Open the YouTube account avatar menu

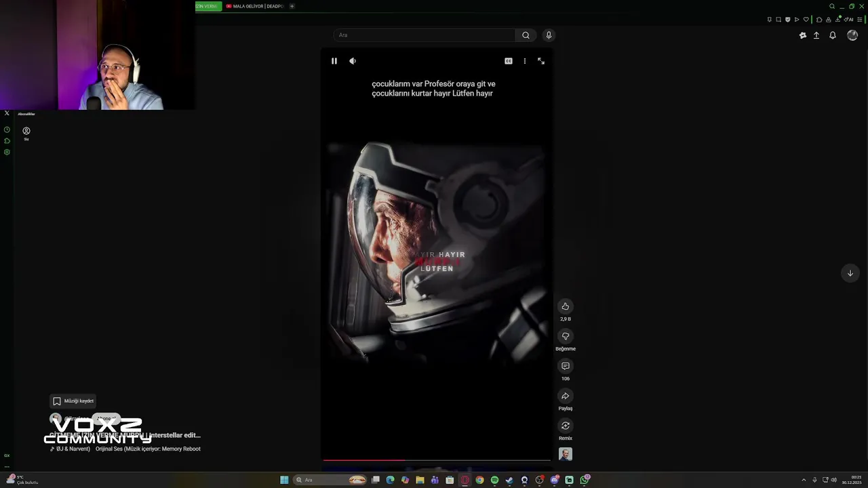[852, 35]
